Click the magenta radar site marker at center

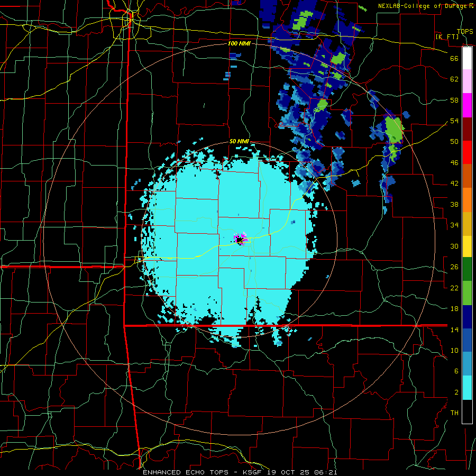[x=241, y=239]
